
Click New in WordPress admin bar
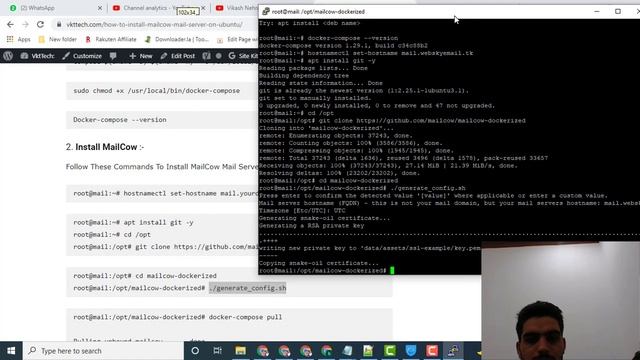click(141, 56)
